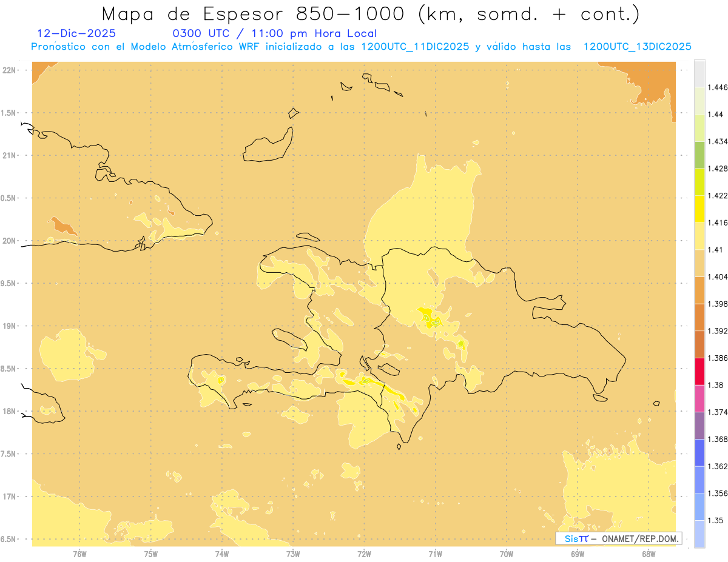Click the latitude axis label '9.5N'

pos(8,283)
